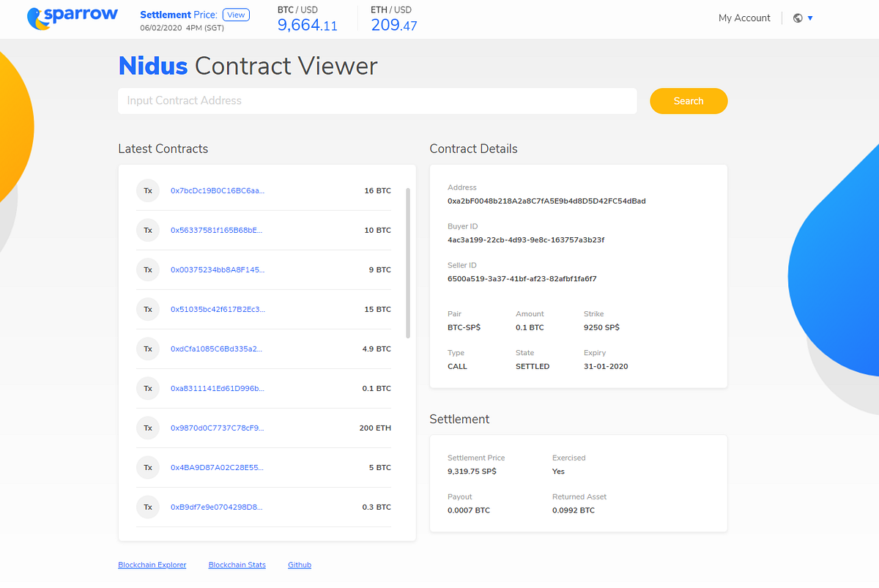
Task: Open contract 0x7bcDc19B0C16BC6aa...
Action: [x=218, y=190]
